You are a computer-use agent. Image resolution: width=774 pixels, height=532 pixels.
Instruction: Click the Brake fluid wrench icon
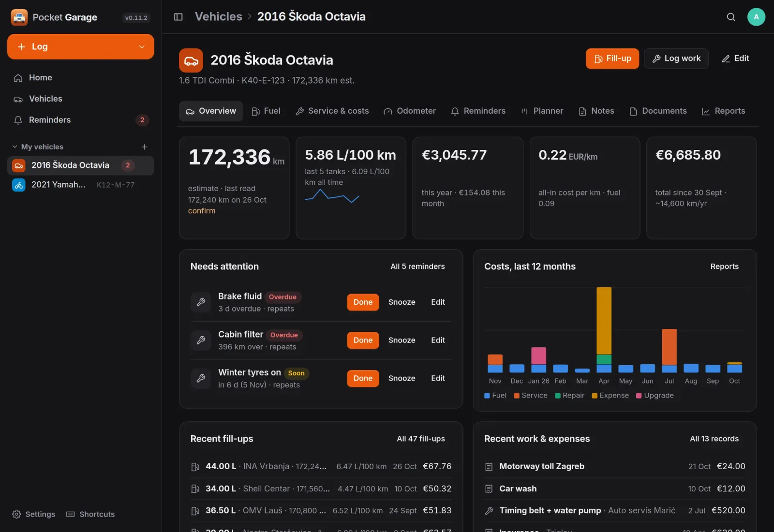point(201,302)
